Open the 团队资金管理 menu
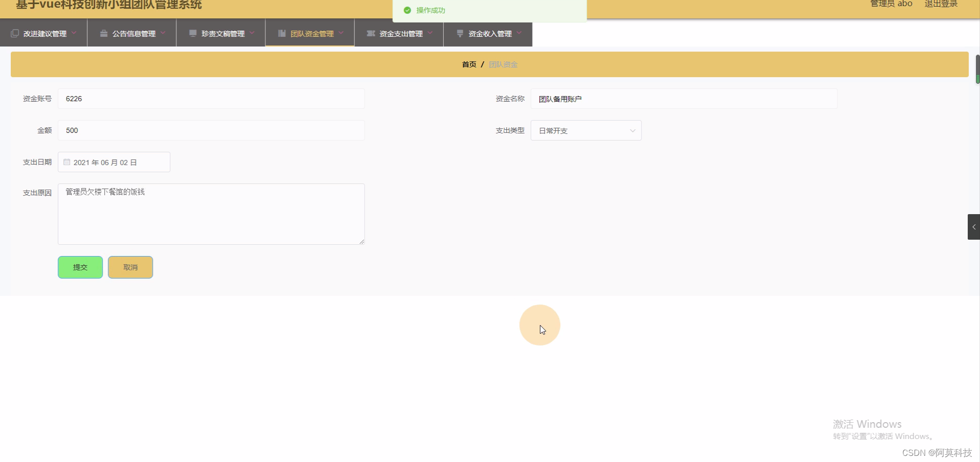Viewport: 980px width, 462px height. coord(310,33)
